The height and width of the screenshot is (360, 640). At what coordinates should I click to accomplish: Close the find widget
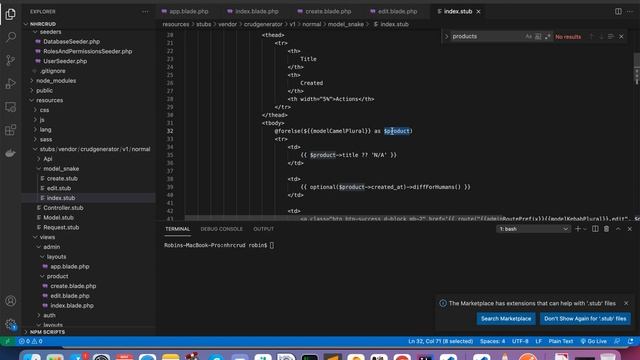click(621, 37)
